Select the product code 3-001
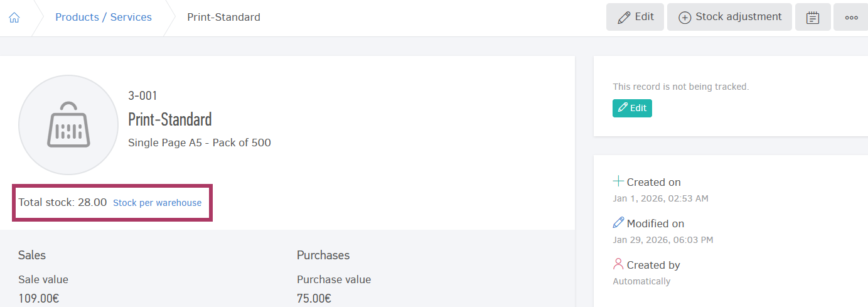The height and width of the screenshot is (307, 868). point(142,96)
